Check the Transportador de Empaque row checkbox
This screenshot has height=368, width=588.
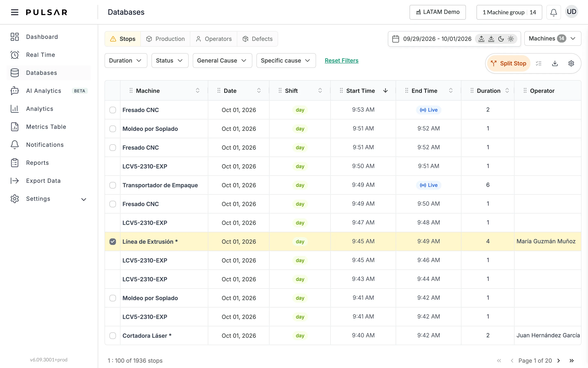(x=112, y=185)
